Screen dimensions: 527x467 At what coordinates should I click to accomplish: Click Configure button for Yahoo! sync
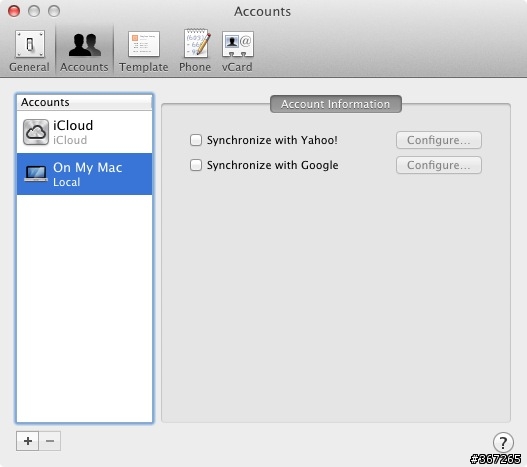439,140
